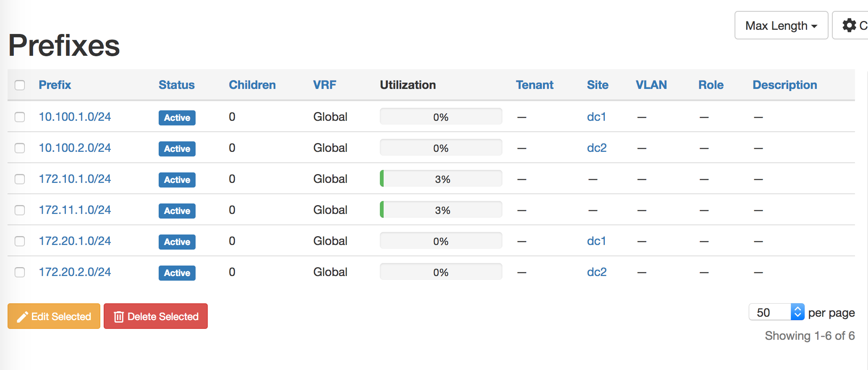
Task: Select the checkbox for 172.10.1.0/24
Action: tap(20, 179)
